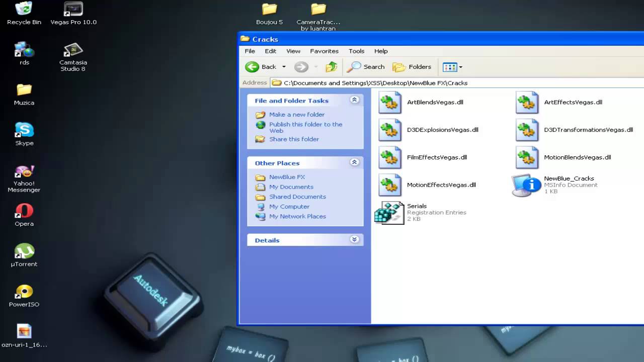
Task: Click Make a new folder link
Action: [297, 115]
